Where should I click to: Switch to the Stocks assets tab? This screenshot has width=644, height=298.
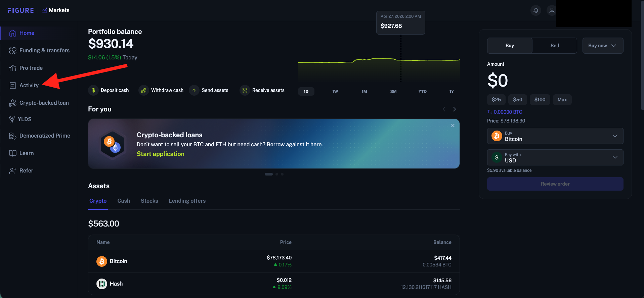tap(149, 201)
